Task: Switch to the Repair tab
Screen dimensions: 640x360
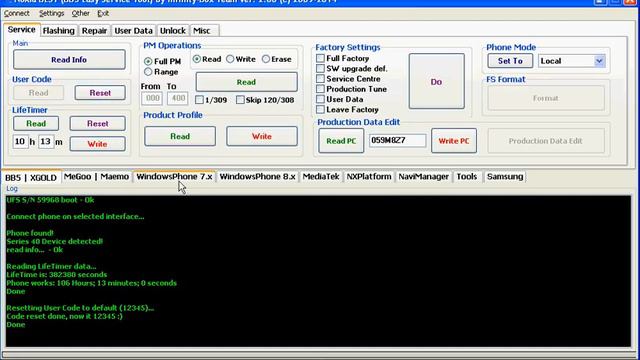Action: (x=94, y=31)
